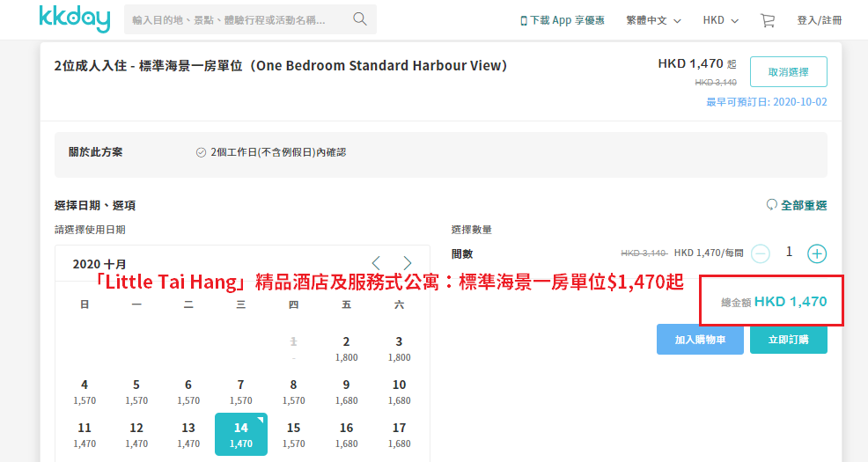
Task: Select October 13 on calendar
Action: click(188, 435)
